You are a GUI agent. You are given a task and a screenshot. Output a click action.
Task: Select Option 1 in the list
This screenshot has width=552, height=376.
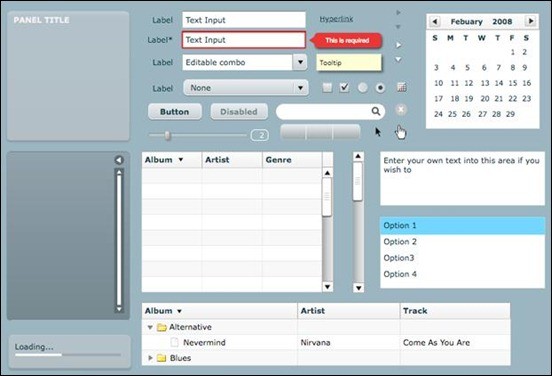(x=462, y=226)
